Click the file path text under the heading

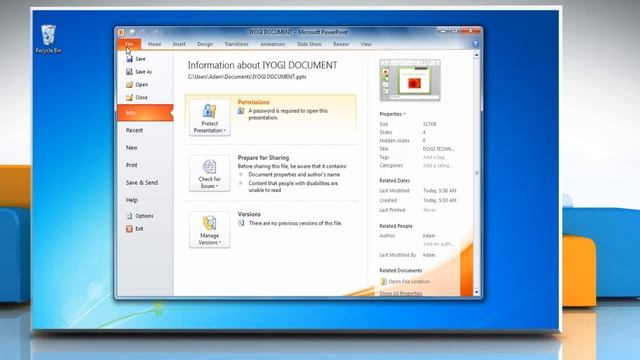[x=247, y=77]
